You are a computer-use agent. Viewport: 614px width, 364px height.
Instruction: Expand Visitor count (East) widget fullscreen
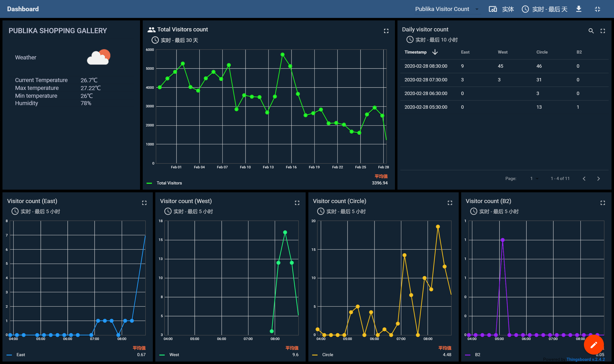[144, 203]
